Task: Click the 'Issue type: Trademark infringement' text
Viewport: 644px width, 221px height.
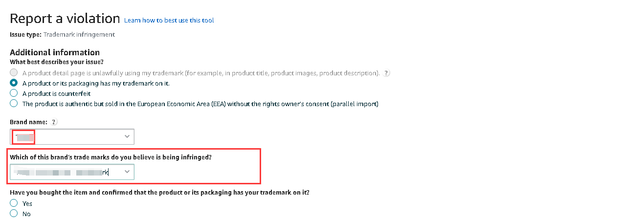Action: pos(63,35)
